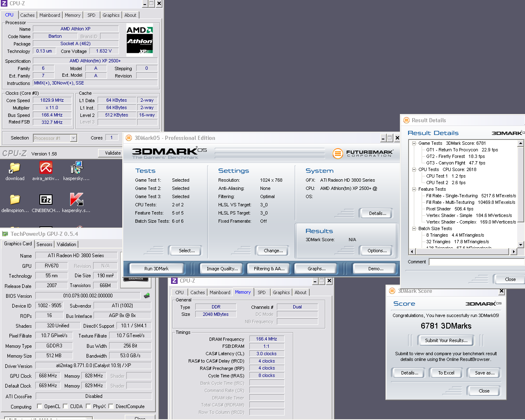Enable the CUDA checkbox in GPU-Z
This screenshot has height=420, width=525.
pos(65,406)
